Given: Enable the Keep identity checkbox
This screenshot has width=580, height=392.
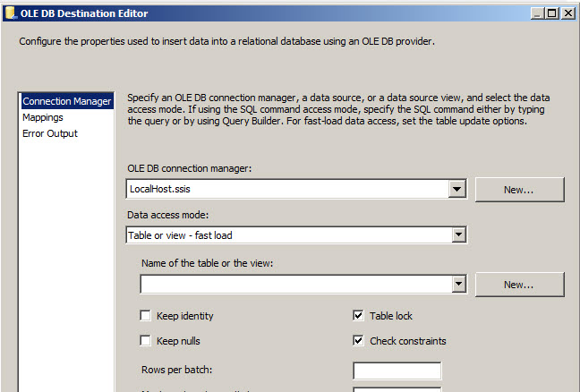Looking at the screenshot, I should tap(145, 316).
